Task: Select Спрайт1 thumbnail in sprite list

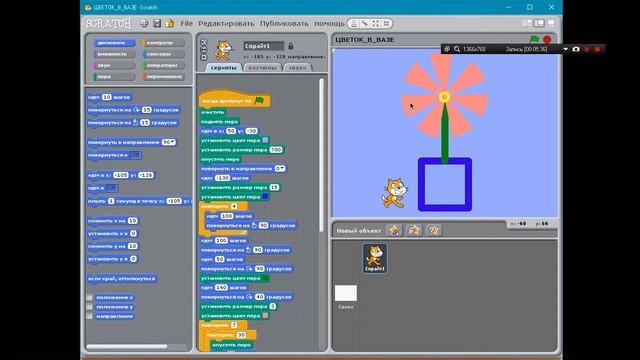Action: 375,258
